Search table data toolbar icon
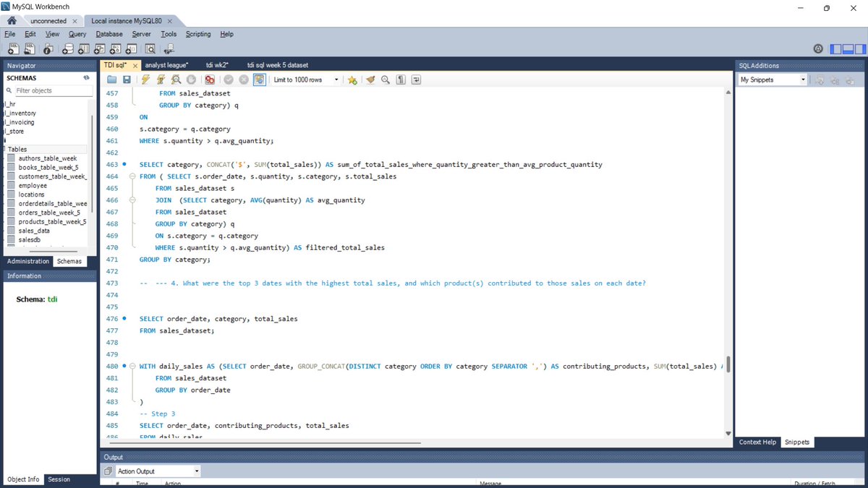 150,49
